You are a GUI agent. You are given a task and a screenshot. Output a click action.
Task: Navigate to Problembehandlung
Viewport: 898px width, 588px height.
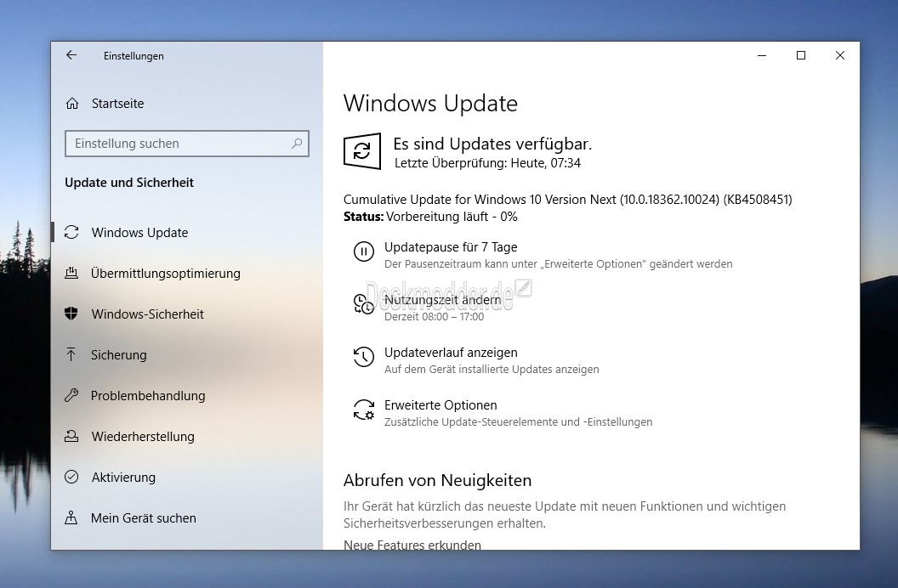[148, 396]
